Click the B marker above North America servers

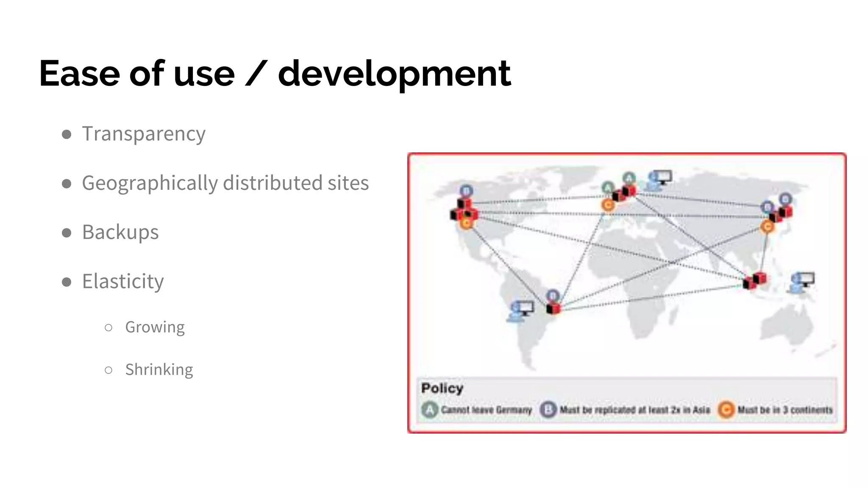point(466,191)
